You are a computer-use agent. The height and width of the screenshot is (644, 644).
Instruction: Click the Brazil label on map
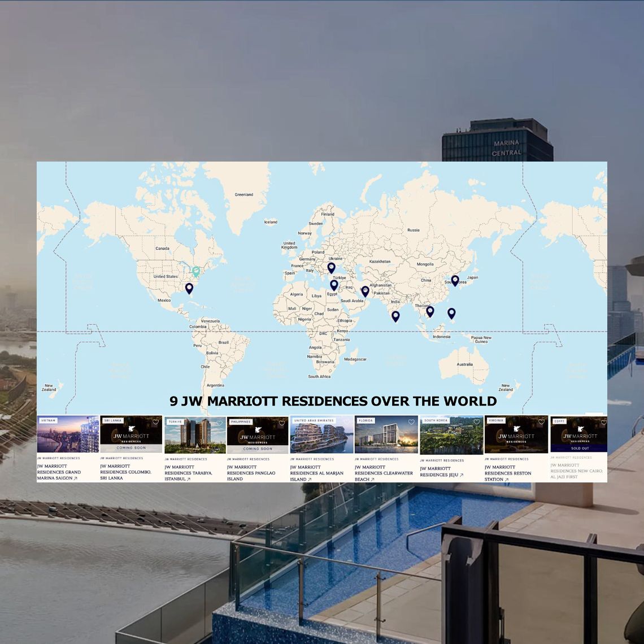tap(224, 342)
